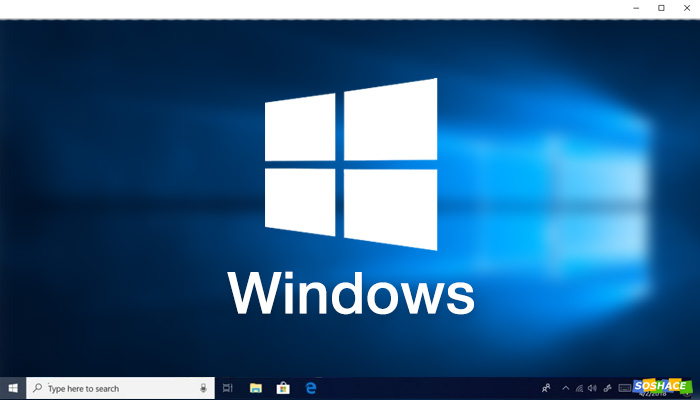Viewport: 700px width, 400px height.
Task: Maximize the window
Action: 661,8
